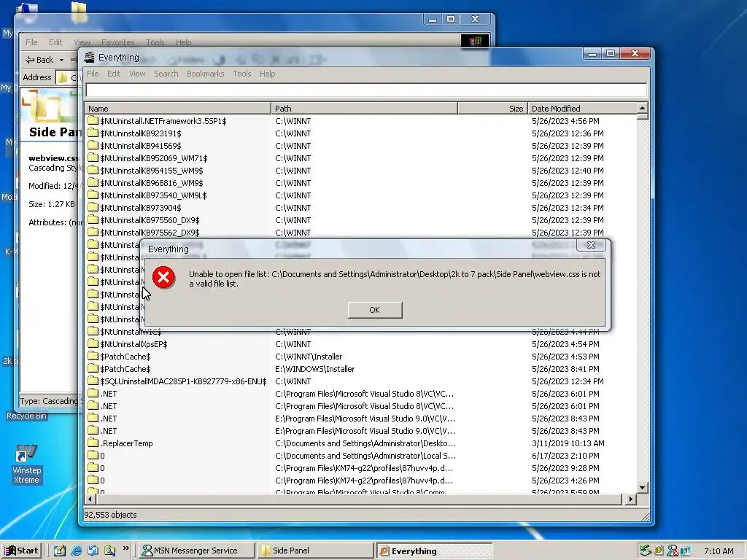Click the 5/26/2023 4:56 PM date cell
This screenshot has height=560, width=747.
click(565, 122)
